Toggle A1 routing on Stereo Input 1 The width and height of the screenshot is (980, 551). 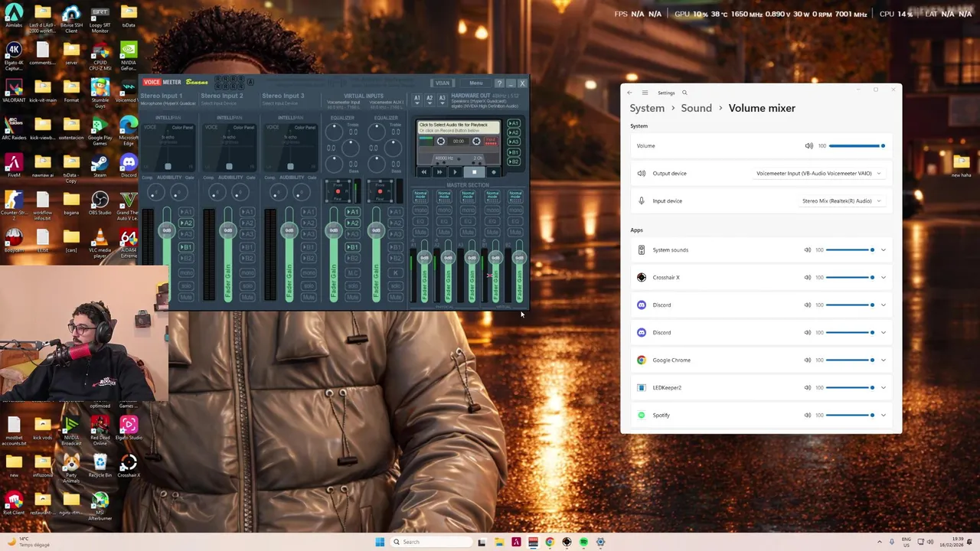[186, 212]
